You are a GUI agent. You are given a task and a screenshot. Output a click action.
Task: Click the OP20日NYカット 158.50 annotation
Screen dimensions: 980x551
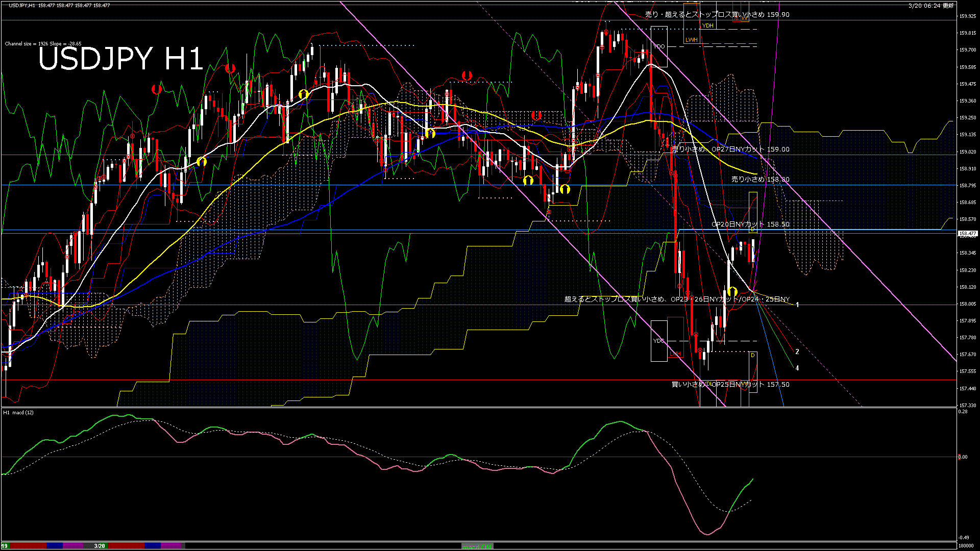(750, 224)
